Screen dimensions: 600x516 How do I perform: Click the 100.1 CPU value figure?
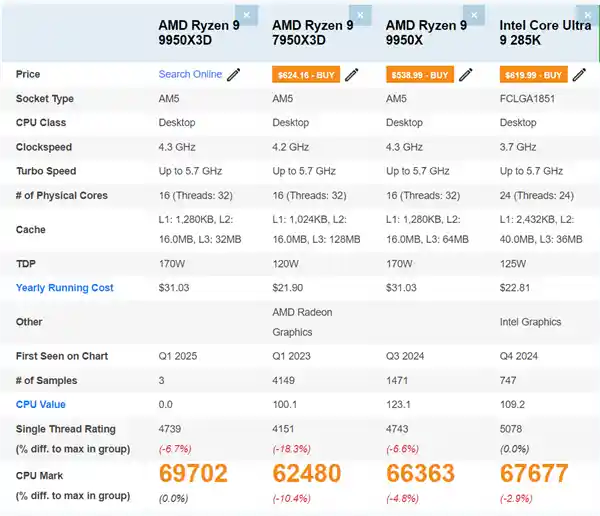coord(284,405)
